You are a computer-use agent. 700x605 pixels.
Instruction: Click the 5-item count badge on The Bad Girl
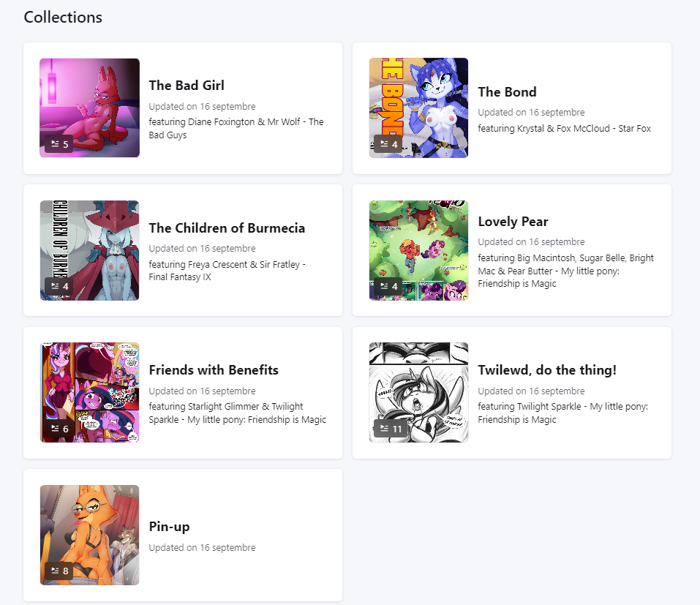point(59,144)
